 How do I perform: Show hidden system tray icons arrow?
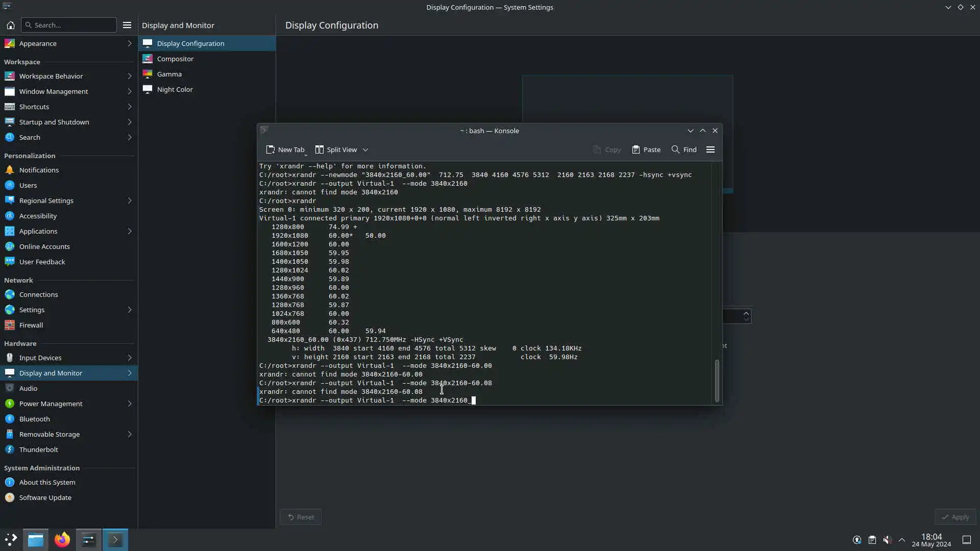point(902,540)
